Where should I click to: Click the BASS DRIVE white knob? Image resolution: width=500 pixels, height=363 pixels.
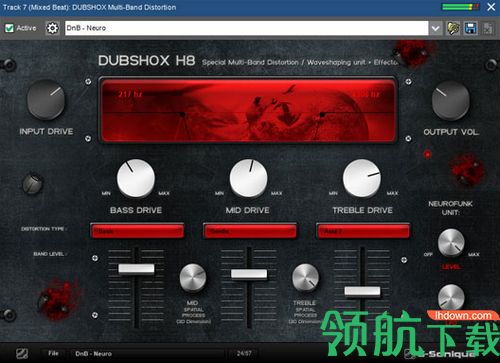point(136,178)
